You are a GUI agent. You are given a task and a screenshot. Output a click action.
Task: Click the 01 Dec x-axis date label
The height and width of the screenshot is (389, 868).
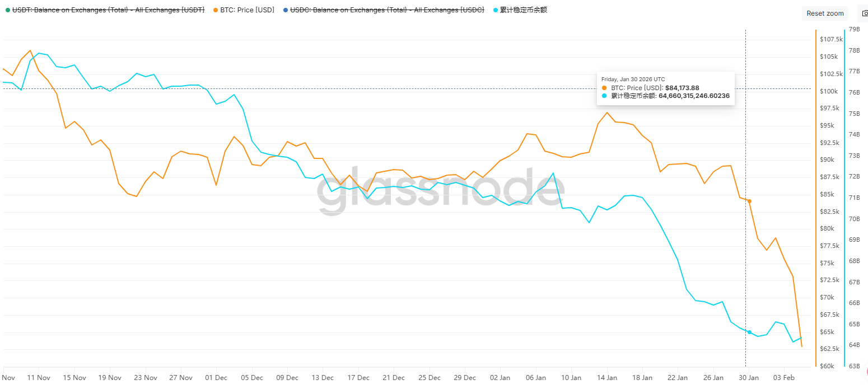coord(216,378)
